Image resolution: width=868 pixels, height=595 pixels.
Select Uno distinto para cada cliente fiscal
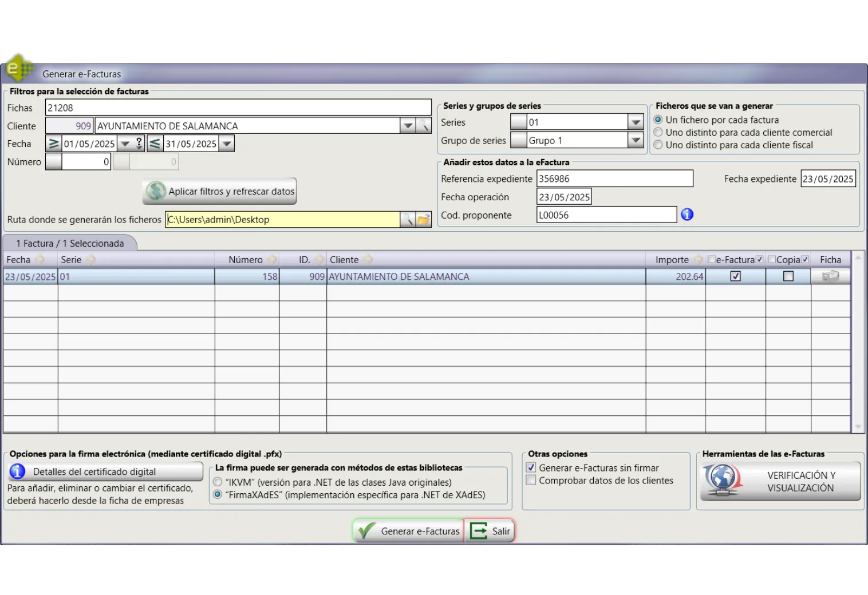pyautogui.click(x=658, y=145)
